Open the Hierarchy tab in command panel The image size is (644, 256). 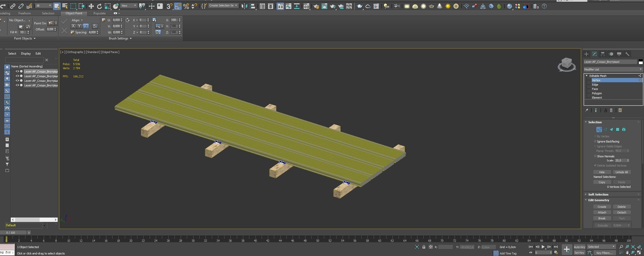point(603,54)
